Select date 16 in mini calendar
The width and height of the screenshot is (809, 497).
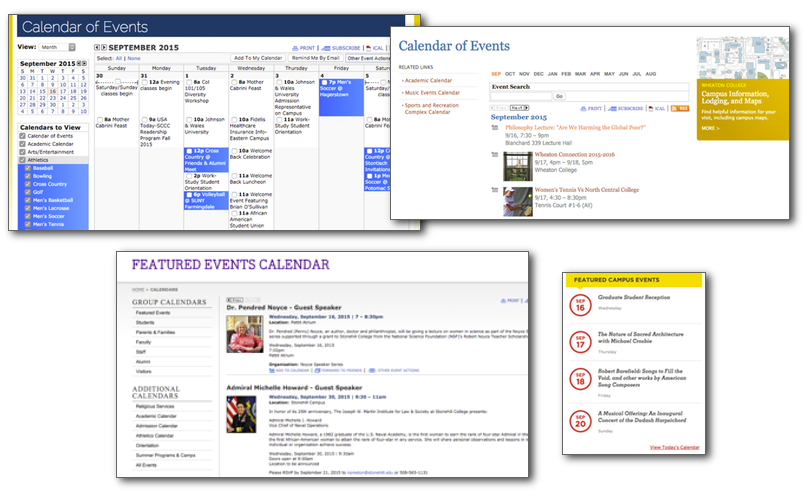coord(53,91)
